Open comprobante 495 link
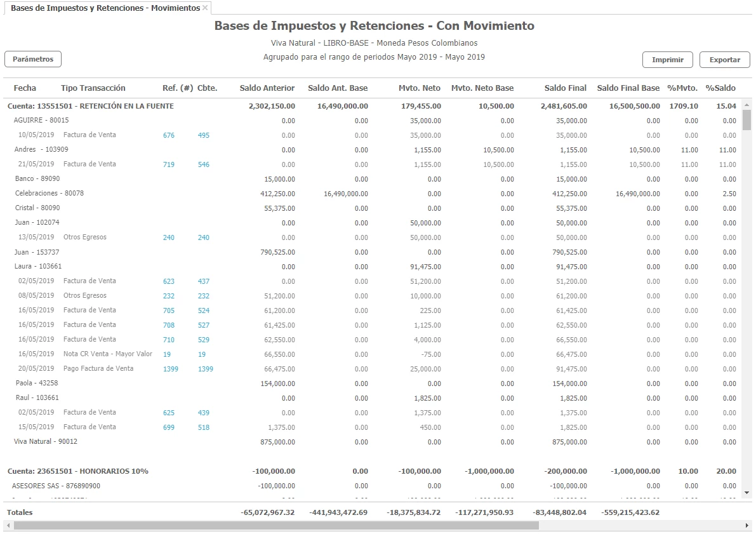The width and height of the screenshot is (756, 534). coord(203,135)
